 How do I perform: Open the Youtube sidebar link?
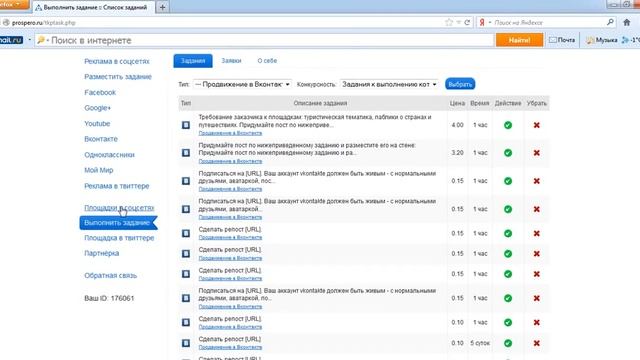[97, 123]
